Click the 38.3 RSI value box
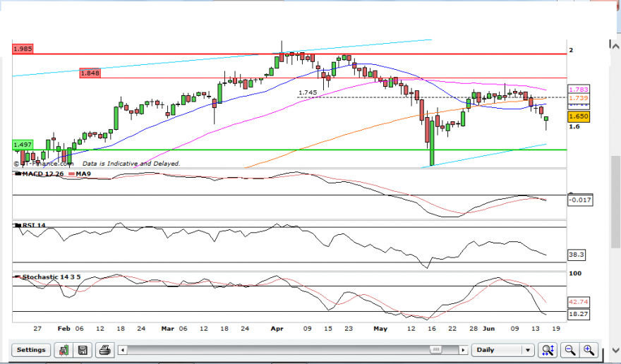Viewport: 621px width, 364px height. [577, 255]
